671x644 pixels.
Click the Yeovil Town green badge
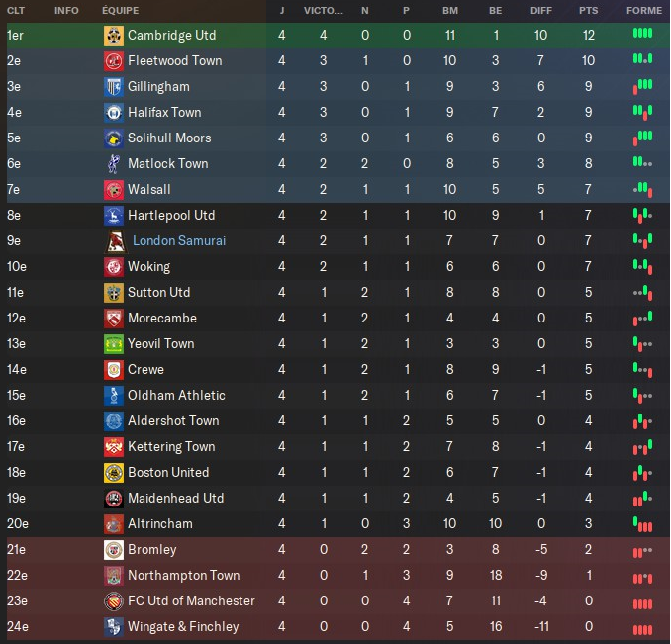pos(114,344)
